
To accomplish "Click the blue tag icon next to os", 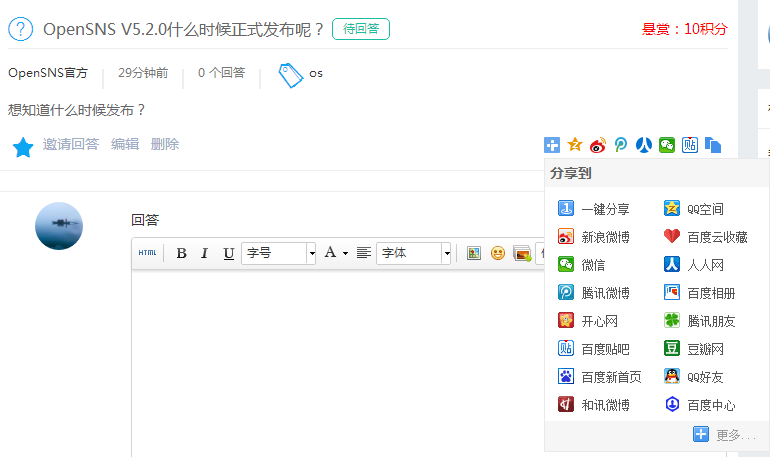I will [291, 75].
